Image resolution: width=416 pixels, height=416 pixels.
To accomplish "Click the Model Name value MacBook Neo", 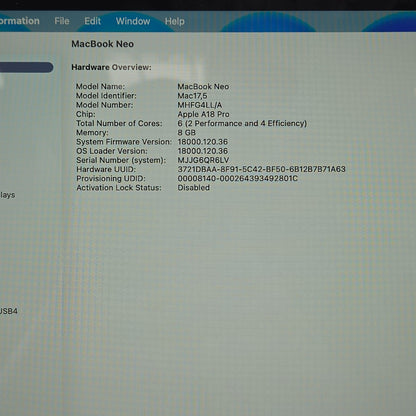I will [203, 86].
